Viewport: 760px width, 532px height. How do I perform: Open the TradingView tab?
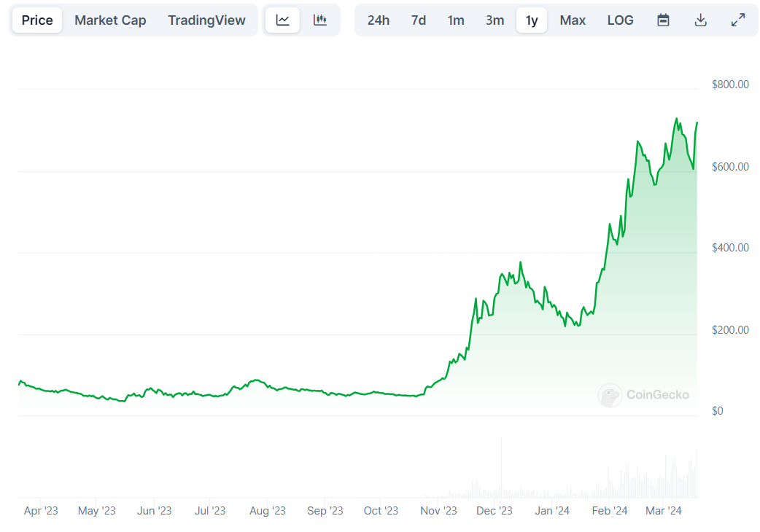[x=206, y=20]
